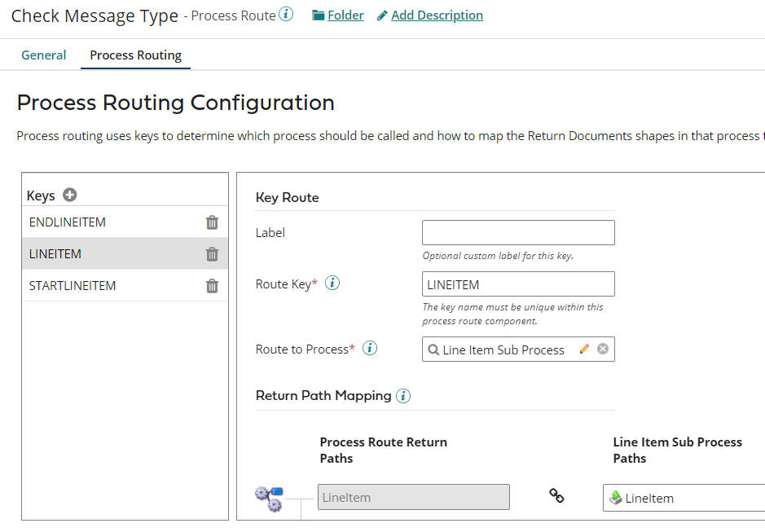
Task: Click the Process Route info icon in title
Action: pyautogui.click(x=286, y=15)
